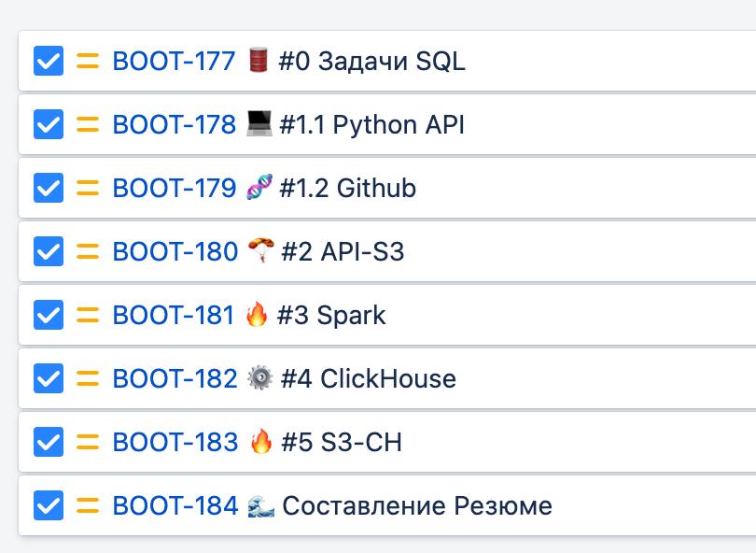This screenshot has width=756, height=553.
Task: Toggle the checkbox for BOOT-180
Action: click(49, 251)
